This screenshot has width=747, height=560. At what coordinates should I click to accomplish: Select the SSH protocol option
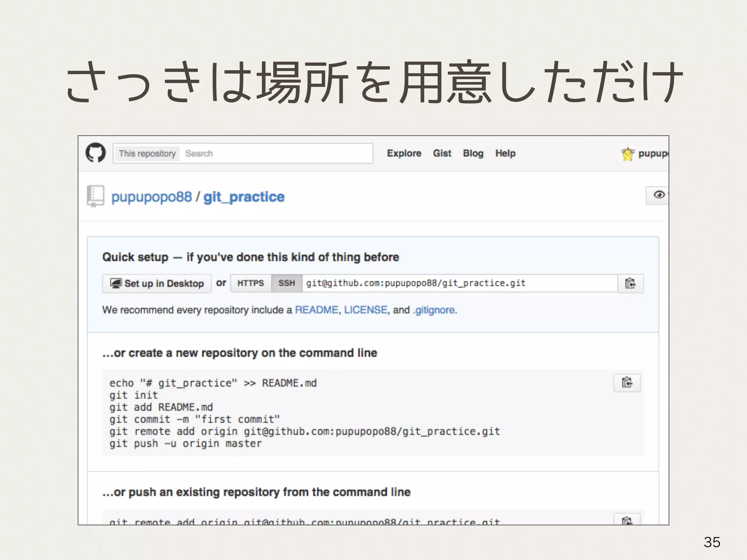287,283
